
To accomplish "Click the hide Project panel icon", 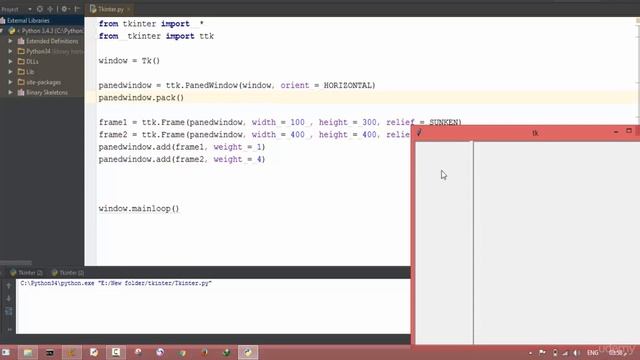I will tap(77, 9).
